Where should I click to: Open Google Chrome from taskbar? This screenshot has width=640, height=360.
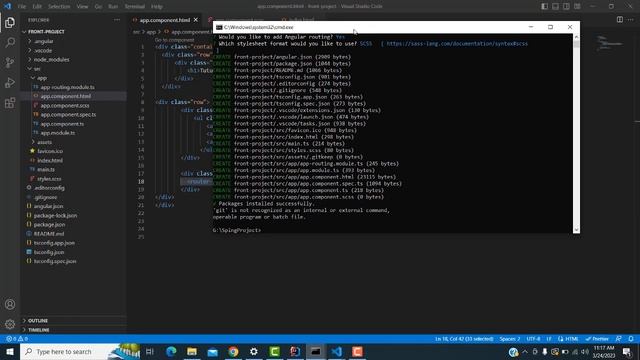(233, 351)
